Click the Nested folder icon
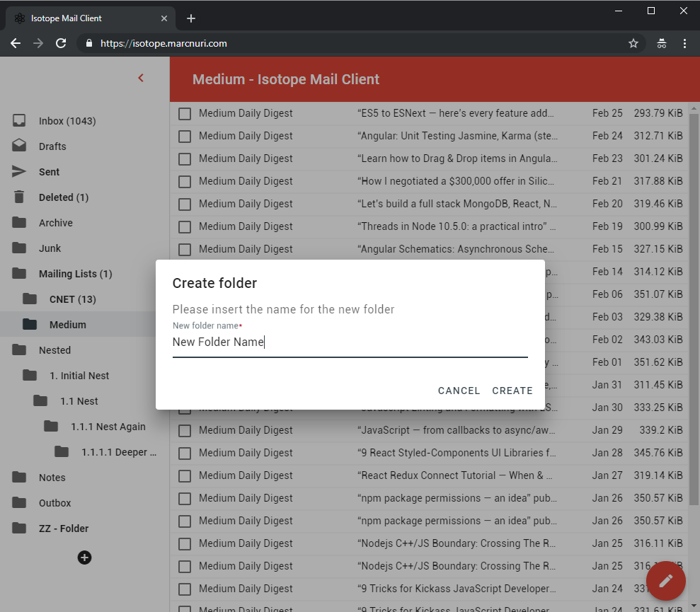The width and height of the screenshot is (700, 612). tap(19, 350)
